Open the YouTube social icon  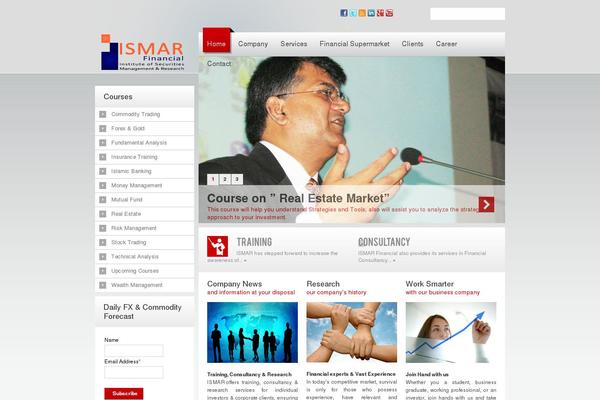click(389, 13)
